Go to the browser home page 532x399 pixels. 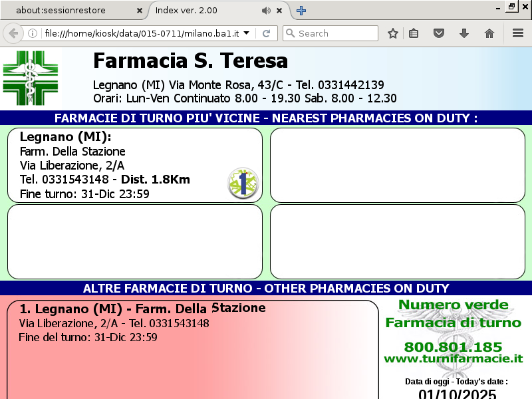[x=489, y=33]
